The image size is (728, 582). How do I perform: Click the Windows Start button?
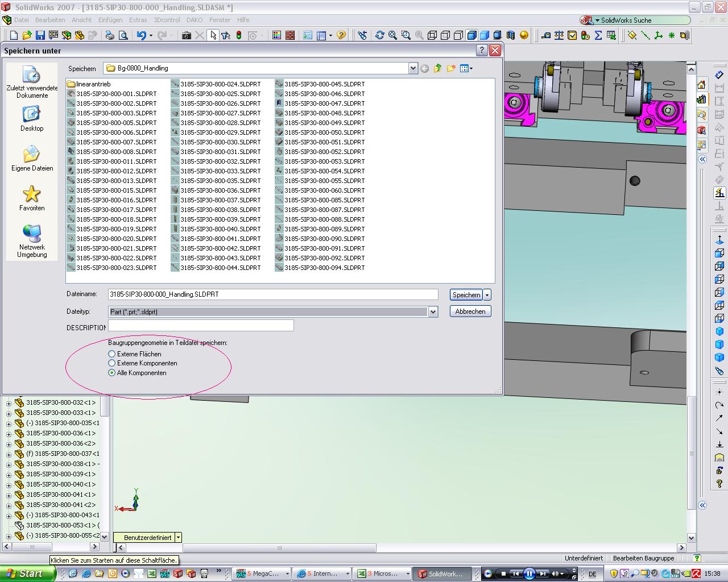click(x=27, y=573)
